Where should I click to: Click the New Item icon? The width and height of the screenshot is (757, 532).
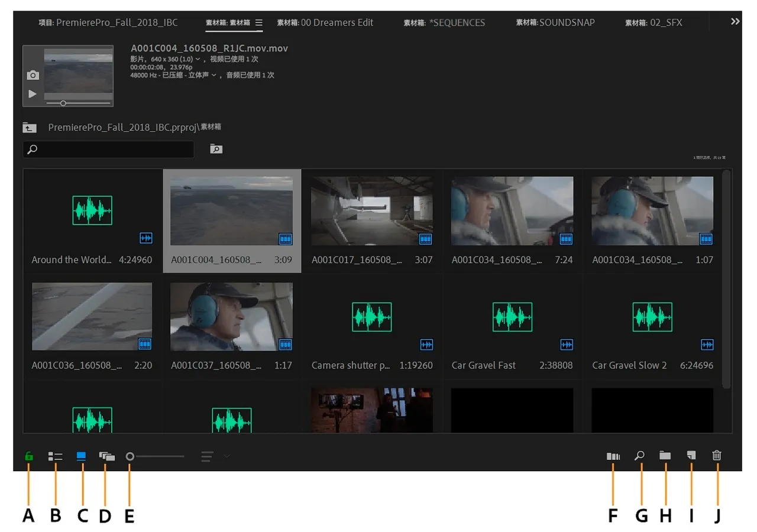[x=691, y=456]
